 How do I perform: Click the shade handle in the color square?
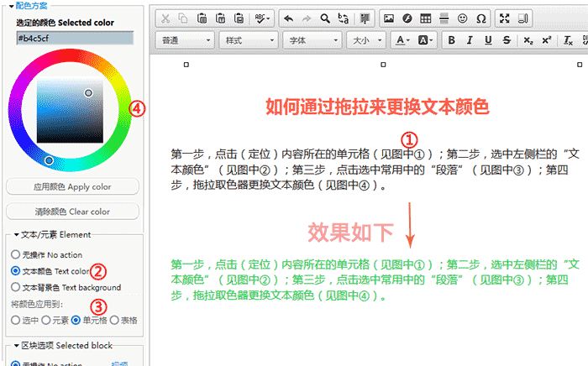click(88, 93)
